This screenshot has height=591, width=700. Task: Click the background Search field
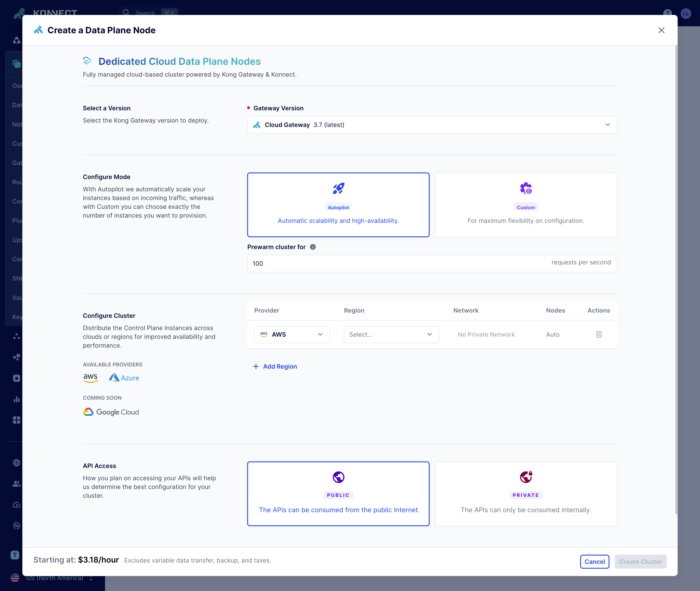click(x=149, y=13)
